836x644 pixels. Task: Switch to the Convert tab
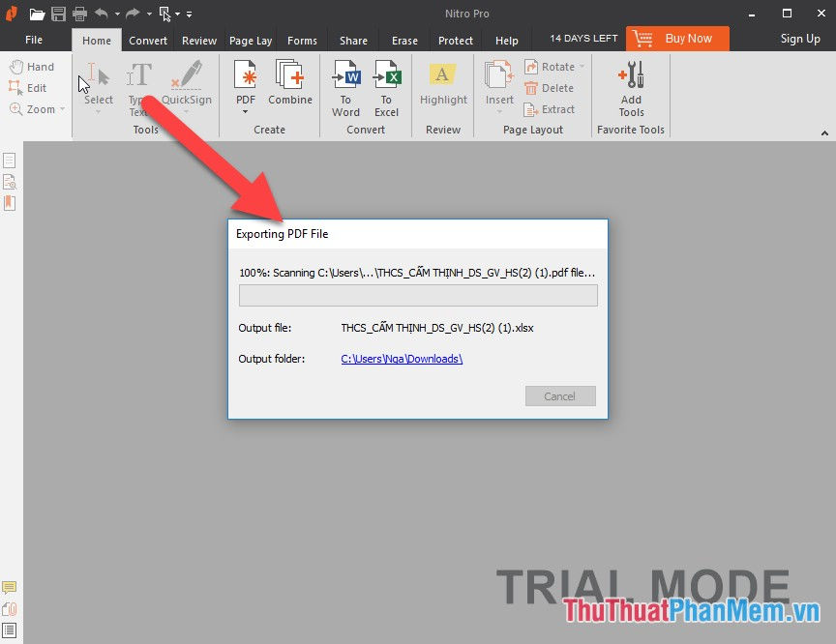click(148, 41)
